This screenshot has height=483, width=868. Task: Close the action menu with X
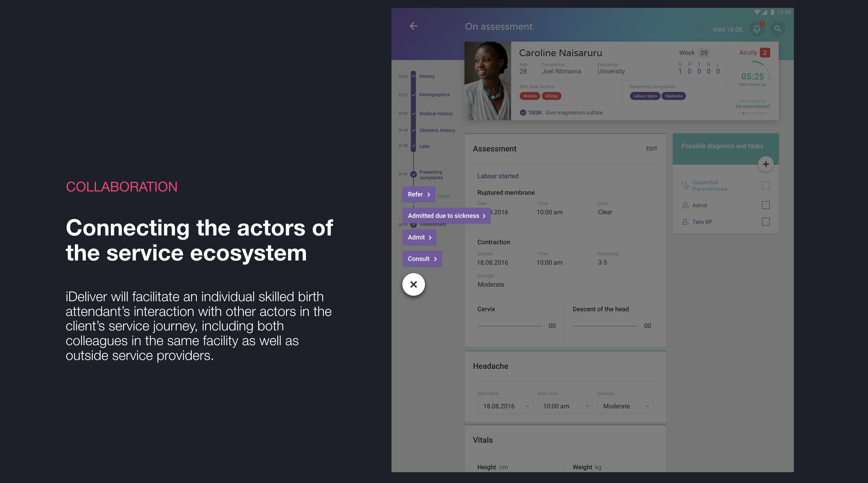(414, 285)
